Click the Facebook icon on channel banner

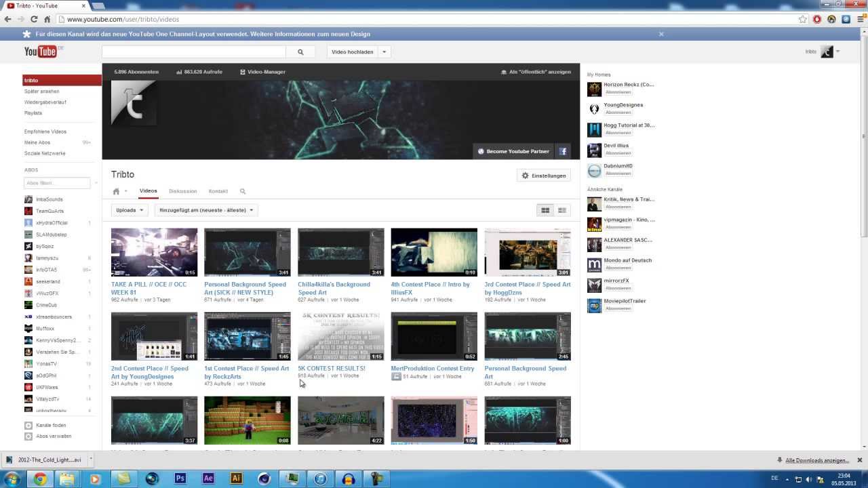point(563,151)
